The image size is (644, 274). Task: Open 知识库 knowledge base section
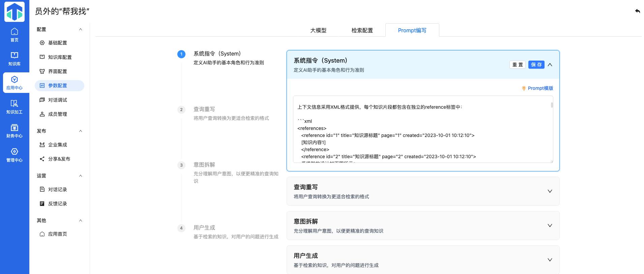pyautogui.click(x=14, y=59)
